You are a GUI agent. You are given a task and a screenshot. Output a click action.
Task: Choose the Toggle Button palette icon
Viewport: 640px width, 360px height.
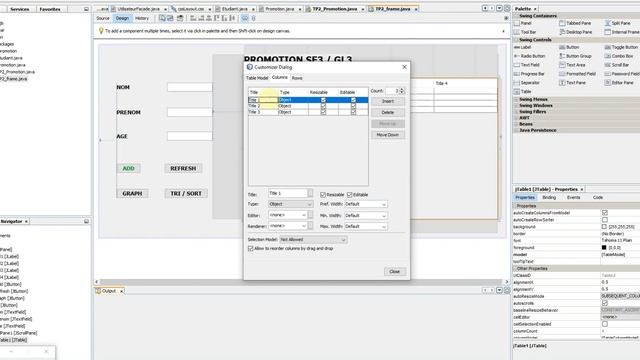(608, 47)
